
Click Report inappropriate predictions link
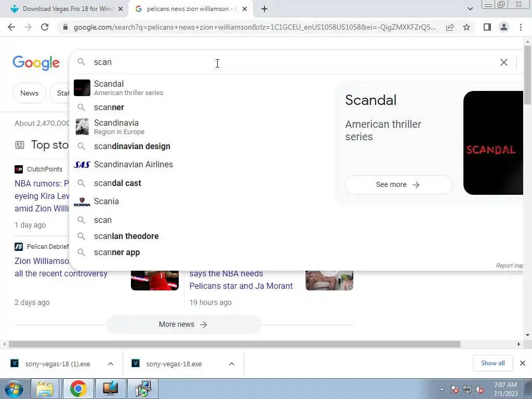click(x=509, y=265)
